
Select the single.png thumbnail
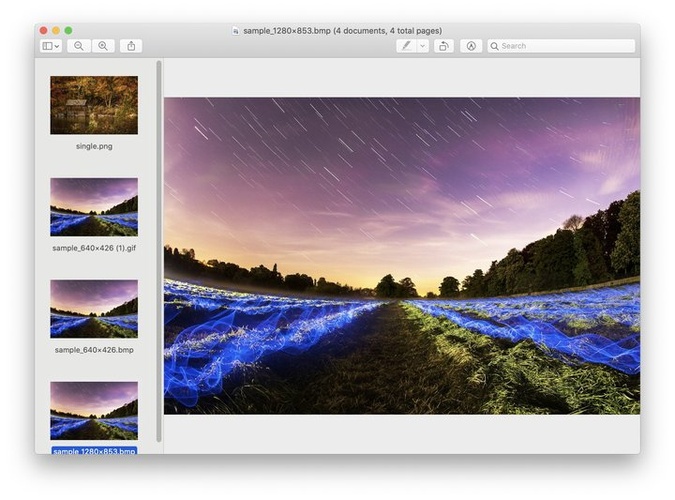[94, 105]
